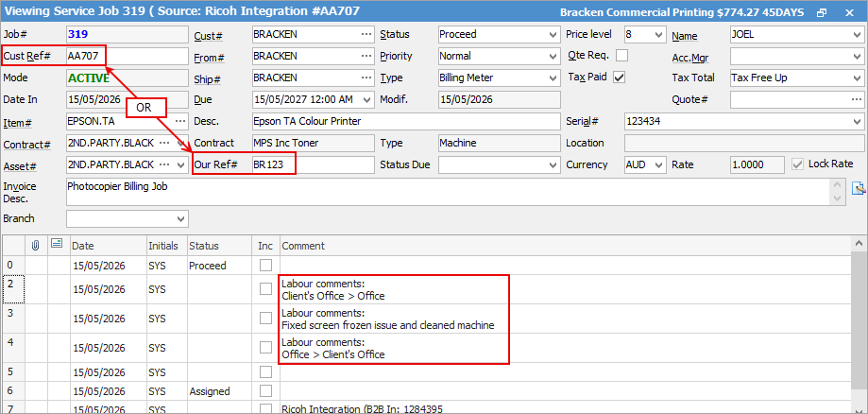Open the Ship# lookup ellipsis
Image resolution: width=868 pixels, height=414 pixels.
click(366, 78)
